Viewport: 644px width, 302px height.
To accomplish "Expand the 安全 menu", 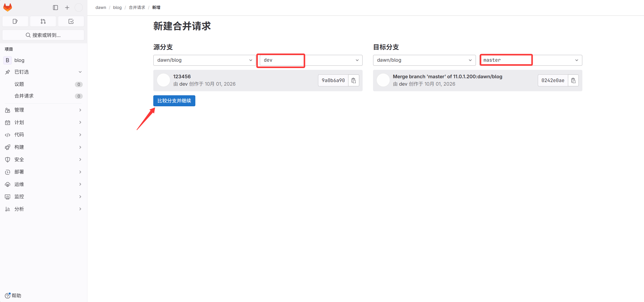I will pos(43,160).
